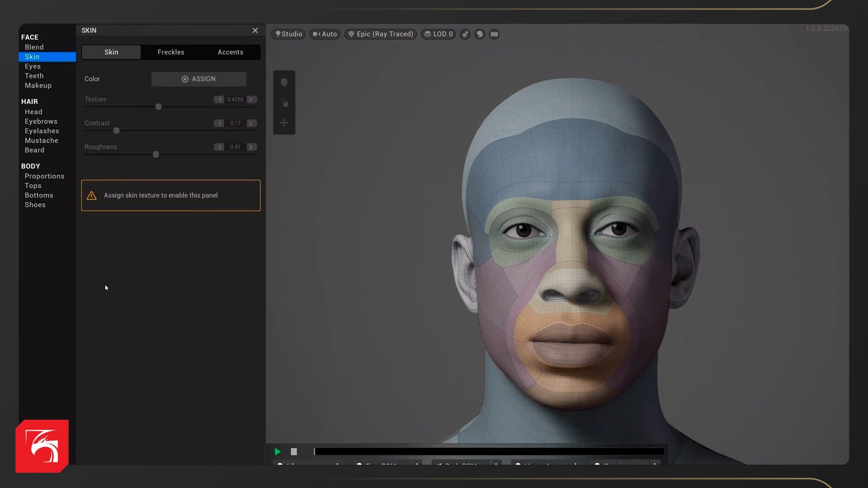The height and width of the screenshot is (488, 868).
Task: Open the Studio lighting dropdown
Action: coord(288,34)
